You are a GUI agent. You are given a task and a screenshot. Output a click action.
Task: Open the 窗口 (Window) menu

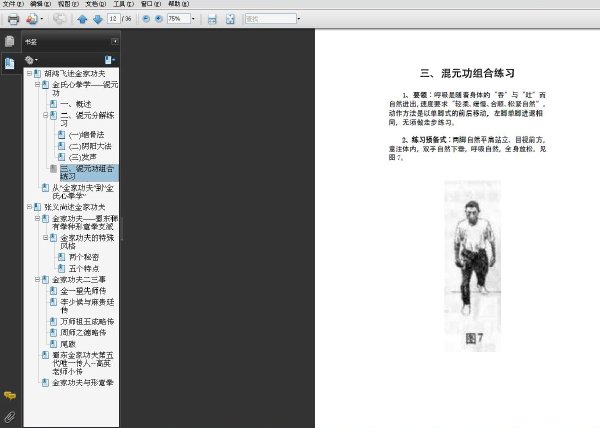151,4
